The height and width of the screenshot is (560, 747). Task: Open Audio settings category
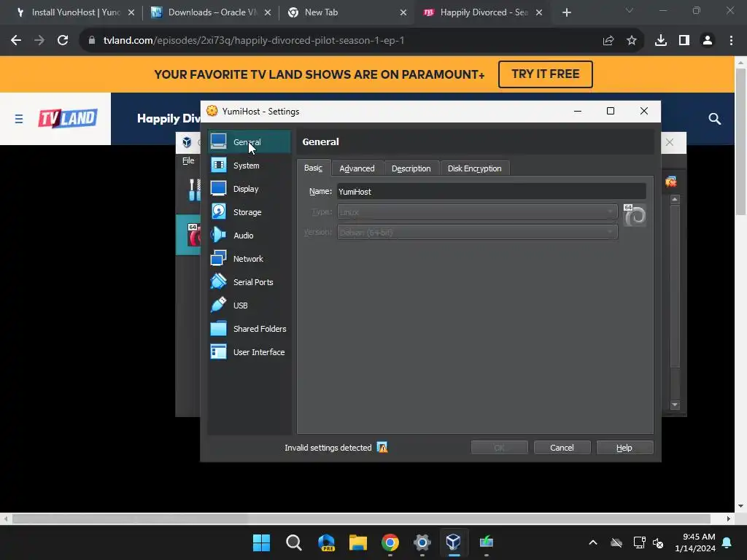[x=249, y=236]
